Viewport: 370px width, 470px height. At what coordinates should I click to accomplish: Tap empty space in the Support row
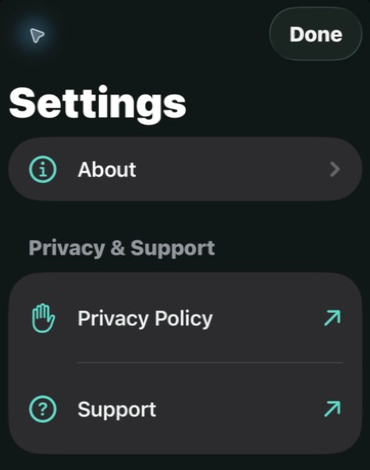[238, 409]
